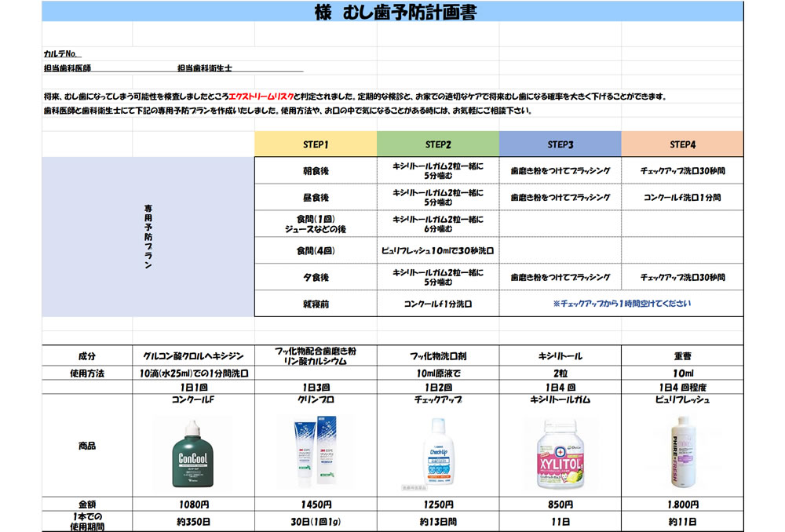
Task: Select the vertical 専用予防プラン cell
Action: click(x=148, y=237)
